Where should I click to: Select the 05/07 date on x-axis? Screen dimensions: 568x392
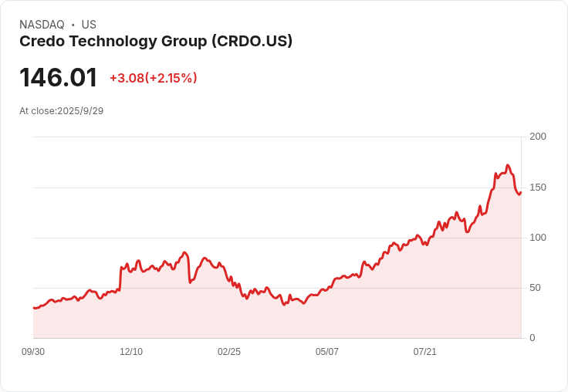[x=326, y=352]
